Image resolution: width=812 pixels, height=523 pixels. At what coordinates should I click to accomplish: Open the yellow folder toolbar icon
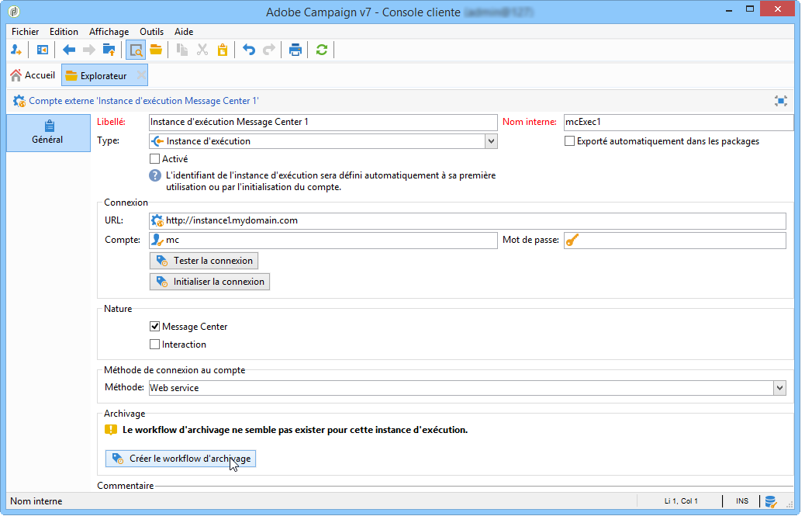click(x=156, y=50)
